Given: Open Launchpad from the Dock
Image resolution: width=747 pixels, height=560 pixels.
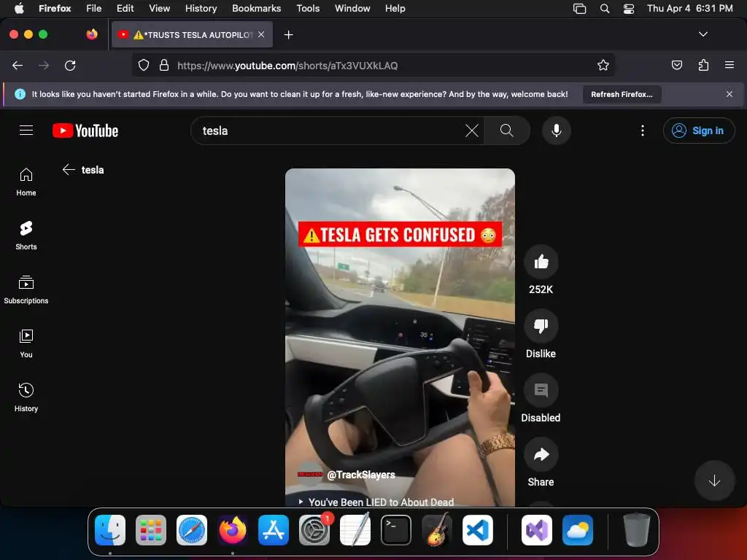Looking at the screenshot, I should (151, 530).
